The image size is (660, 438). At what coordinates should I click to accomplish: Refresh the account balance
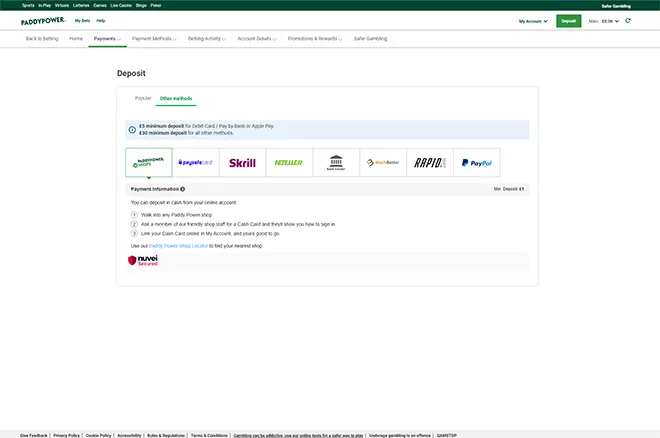[628, 21]
